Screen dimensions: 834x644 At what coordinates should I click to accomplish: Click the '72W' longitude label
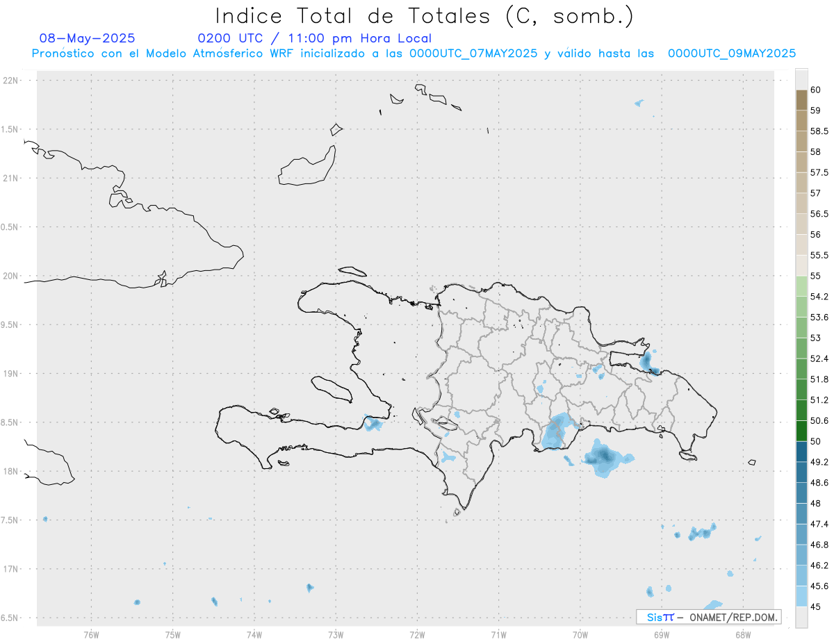coord(417,634)
